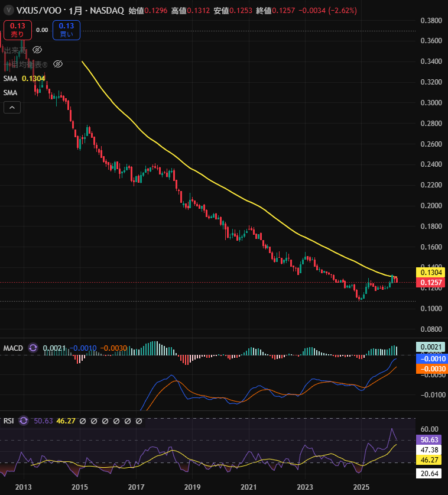Open the VXUS/VOO symbol search
Viewport: 448px width, 495px height.
pyautogui.click(x=35, y=12)
